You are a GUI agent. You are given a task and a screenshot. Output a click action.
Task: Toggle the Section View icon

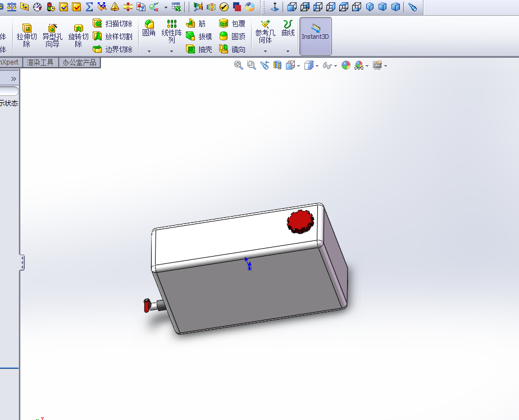[x=277, y=65]
